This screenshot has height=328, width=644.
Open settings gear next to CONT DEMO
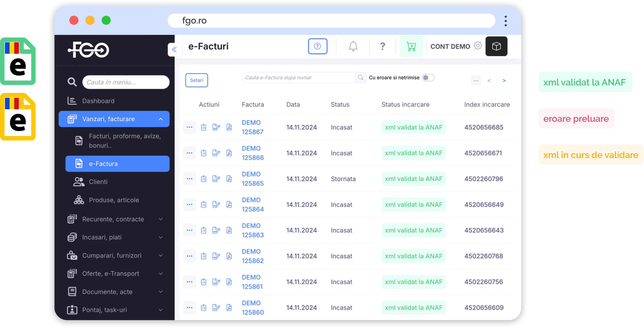point(478,46)
